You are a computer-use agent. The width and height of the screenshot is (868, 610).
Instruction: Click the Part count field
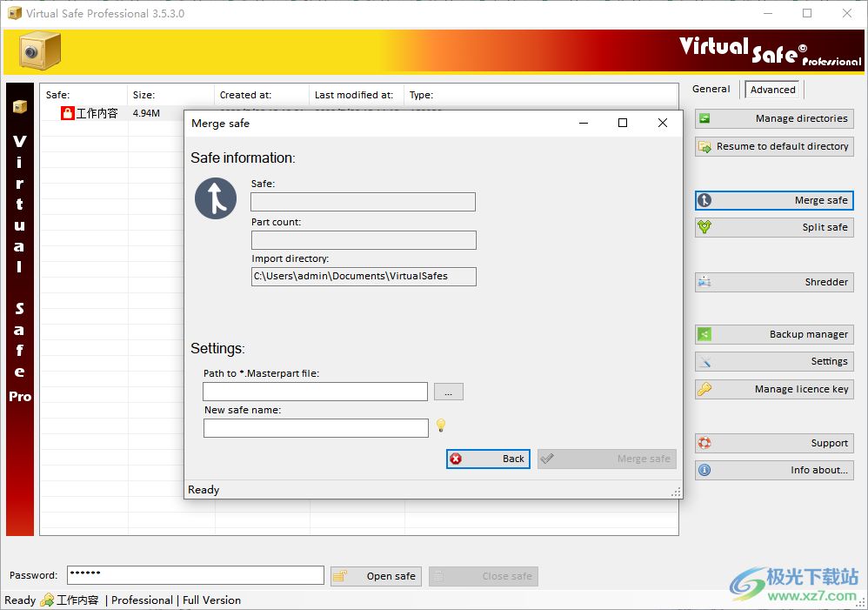(x=364, y=240)
